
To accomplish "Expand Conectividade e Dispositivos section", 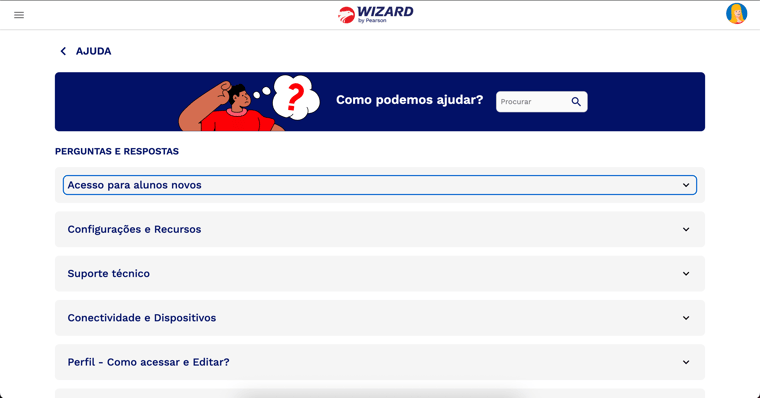I will click(380, 318).
